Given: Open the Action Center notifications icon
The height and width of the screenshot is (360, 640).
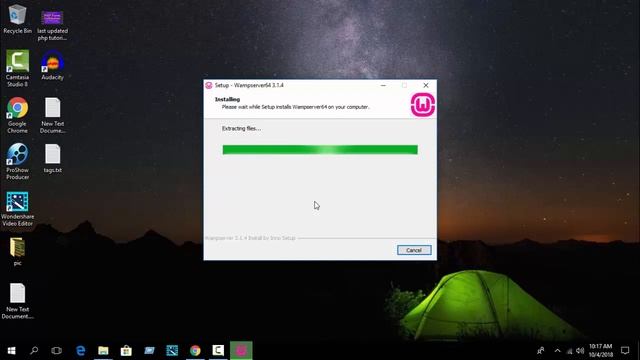Looking at the screenshot, I should coord(625,351).
